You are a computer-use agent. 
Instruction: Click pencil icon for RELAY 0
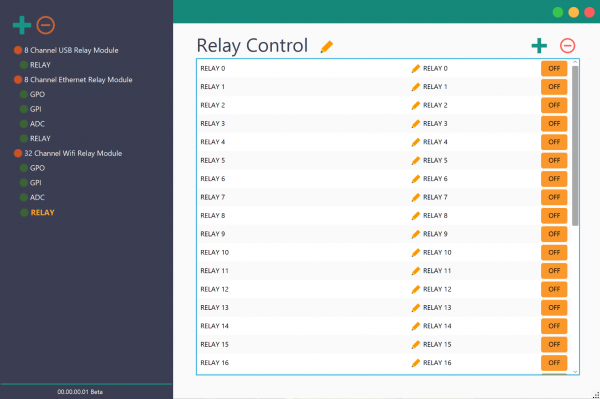coord(416,68)
